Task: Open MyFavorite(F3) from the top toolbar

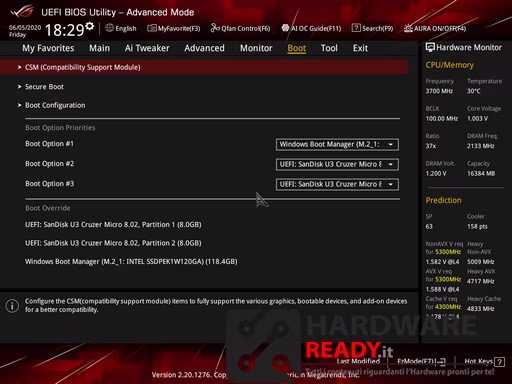Action: [x=174, y=28]
